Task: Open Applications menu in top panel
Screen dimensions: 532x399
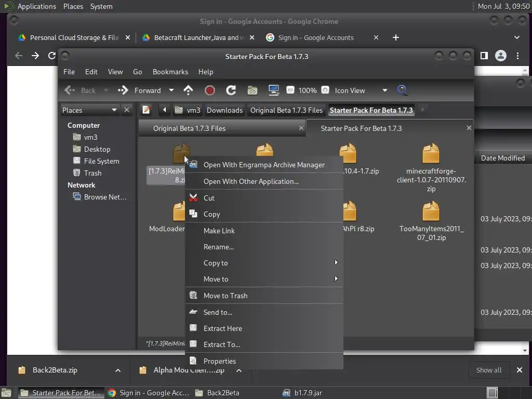Action: point(36,6)
